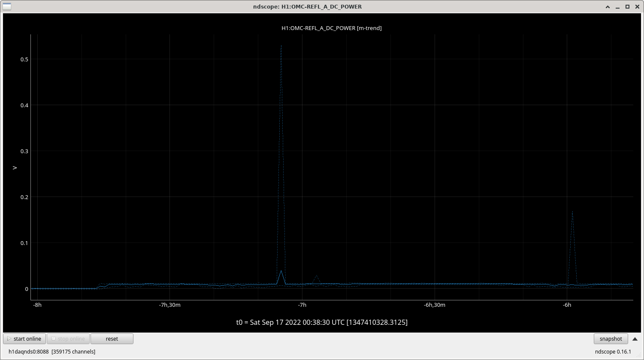
Task: Click the -6h tick label on the time axis
Action: 567,305
